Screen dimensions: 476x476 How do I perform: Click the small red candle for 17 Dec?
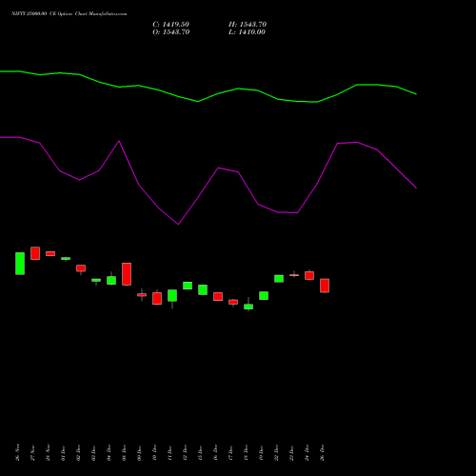pos(233,302)
